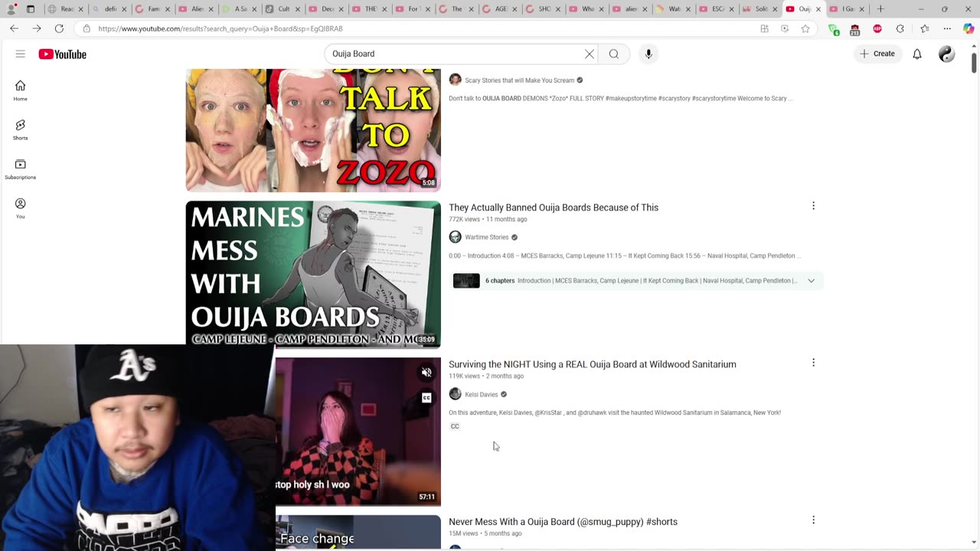Toggle captions on the Wildwood preview
The width and height of the screenshot is (980, 551).
click(426, 398)
